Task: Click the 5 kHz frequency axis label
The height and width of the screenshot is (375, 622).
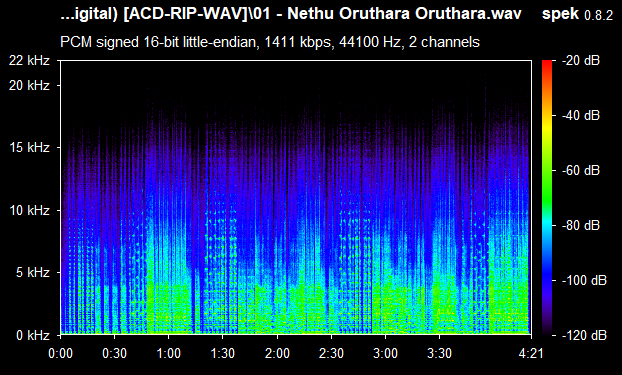Action: (x=33, y=272)
